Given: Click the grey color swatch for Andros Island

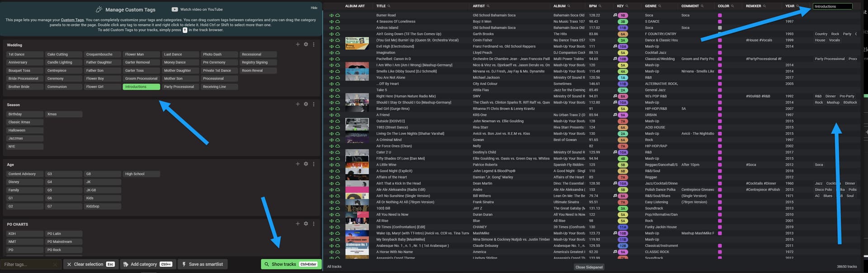Looking at the screenshot, I should [720, 28].
